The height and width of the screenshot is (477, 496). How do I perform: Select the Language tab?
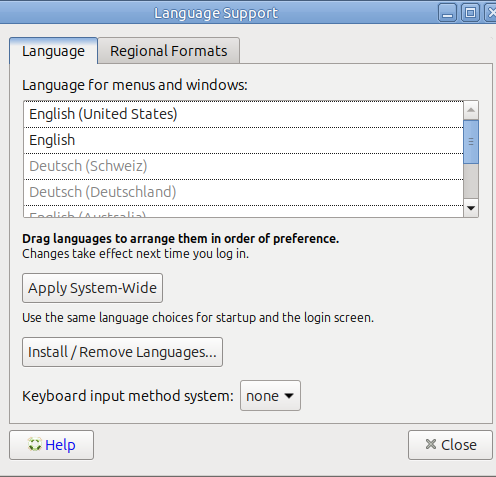(x=53, y=51)
